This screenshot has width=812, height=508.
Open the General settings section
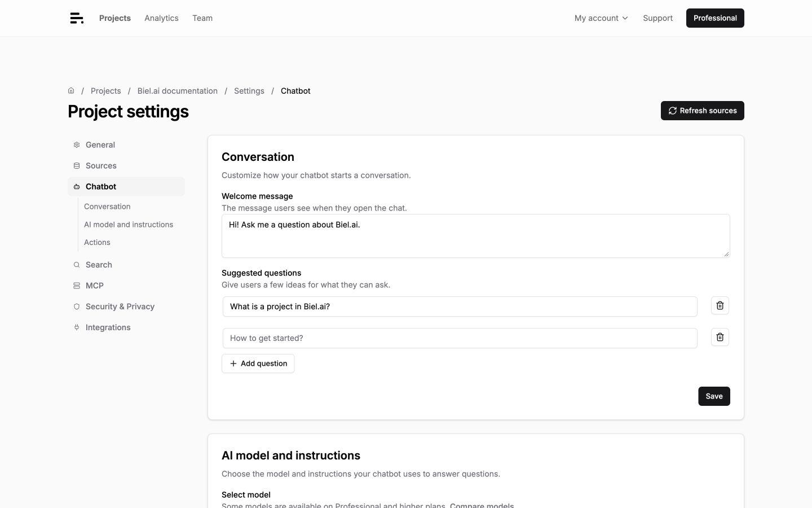[126, 145]
